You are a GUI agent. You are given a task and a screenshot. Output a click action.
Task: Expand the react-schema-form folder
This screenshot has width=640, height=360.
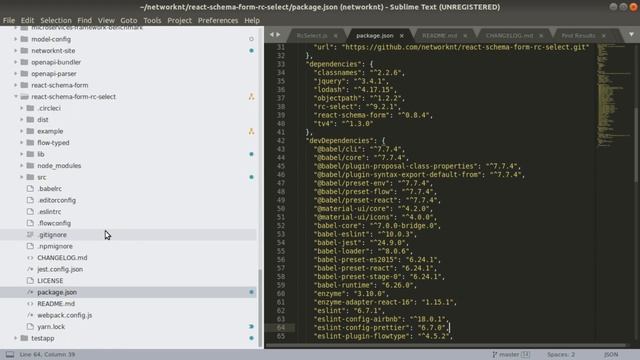coord(16,85)
